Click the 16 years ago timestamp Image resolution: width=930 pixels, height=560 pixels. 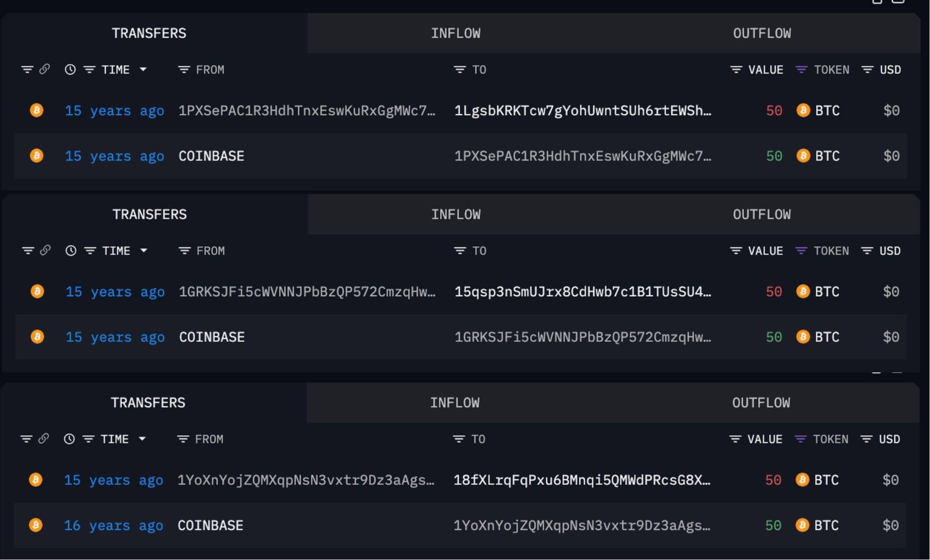(113, 525)
